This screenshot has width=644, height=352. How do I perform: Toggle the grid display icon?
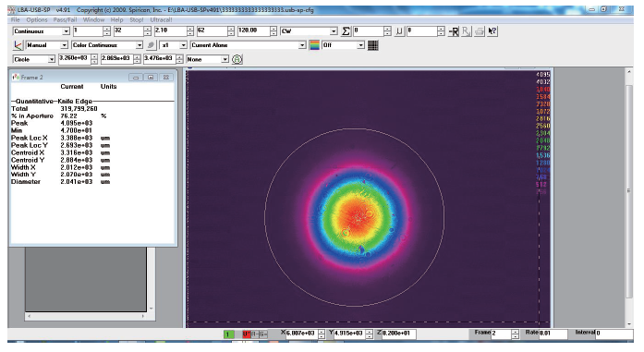(373, 45)
